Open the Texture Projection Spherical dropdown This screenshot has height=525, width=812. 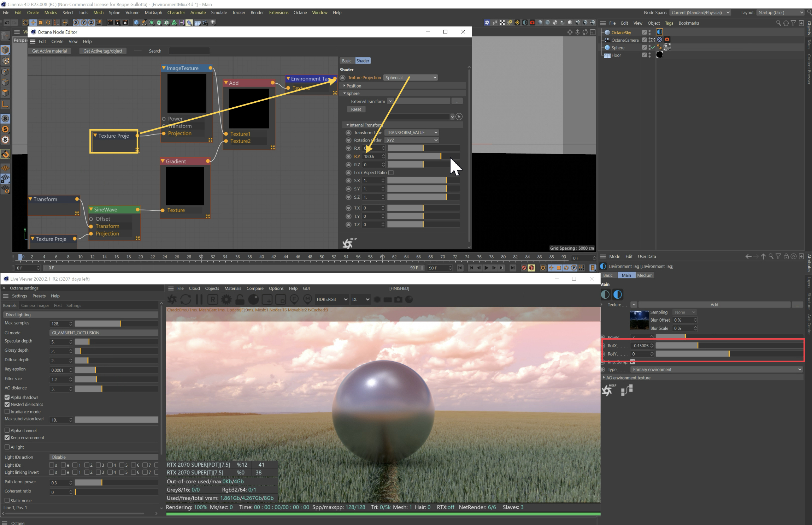click(410, 78)
